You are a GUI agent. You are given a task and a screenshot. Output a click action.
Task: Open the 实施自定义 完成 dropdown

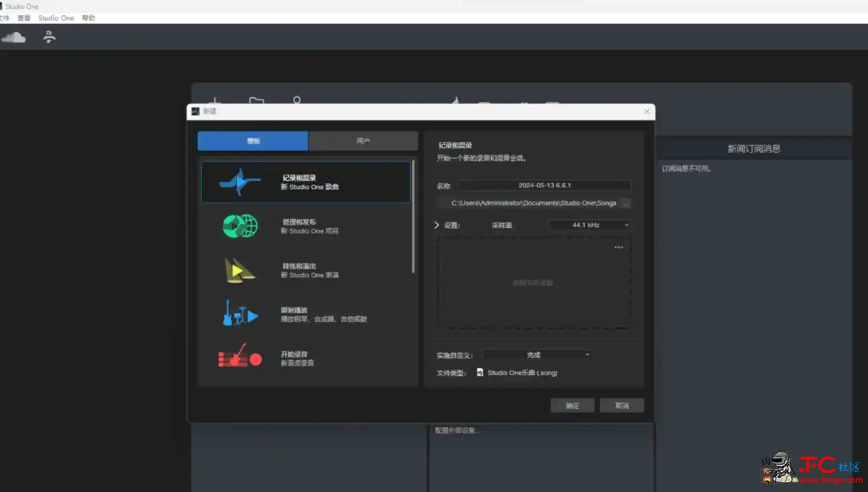coord(536,355)
